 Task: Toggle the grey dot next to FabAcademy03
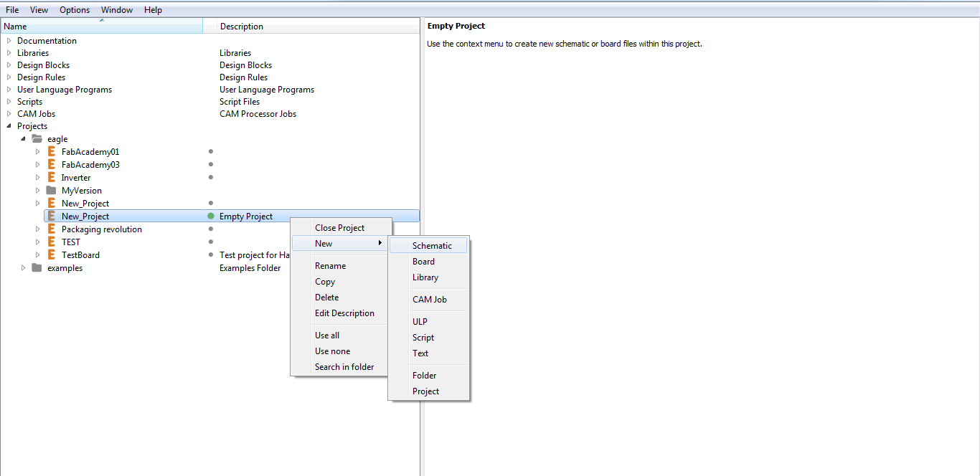point(211,164)
